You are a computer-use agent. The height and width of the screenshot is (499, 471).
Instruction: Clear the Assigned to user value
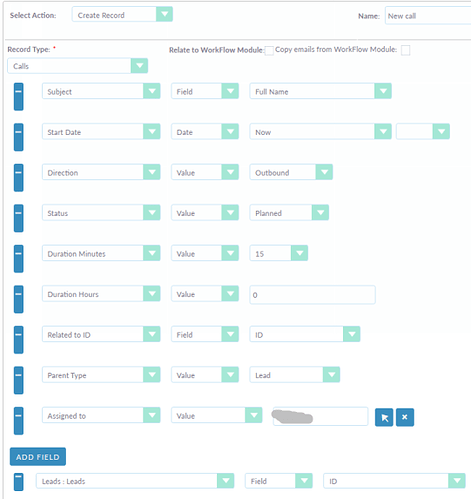coord(405,417)
